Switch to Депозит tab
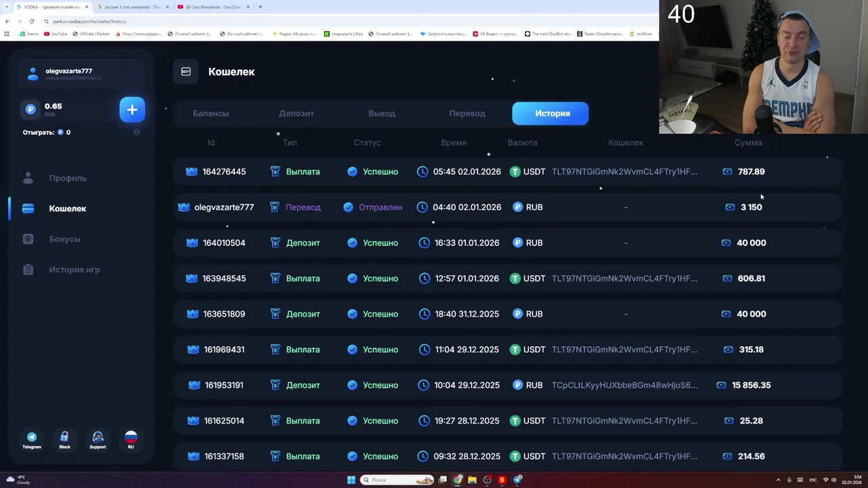Screen dimensions: 868x488 tap(296, 113)
